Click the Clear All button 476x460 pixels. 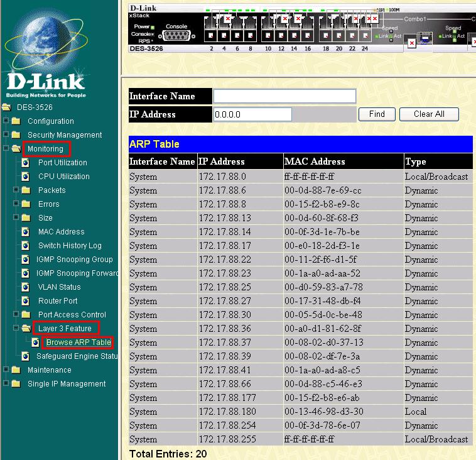(429, 114)
